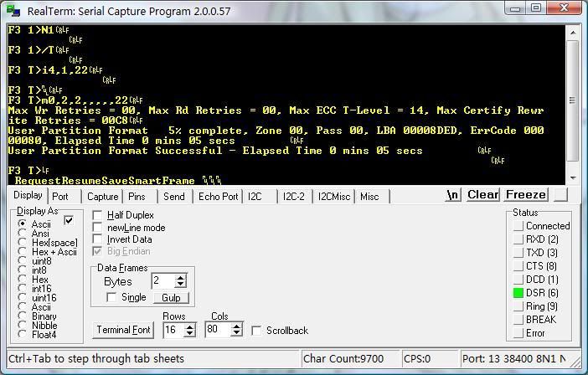Select Binary display mode
Image resolution: width=588 pixels, height=375 pixels.
[x=23, y=316]
